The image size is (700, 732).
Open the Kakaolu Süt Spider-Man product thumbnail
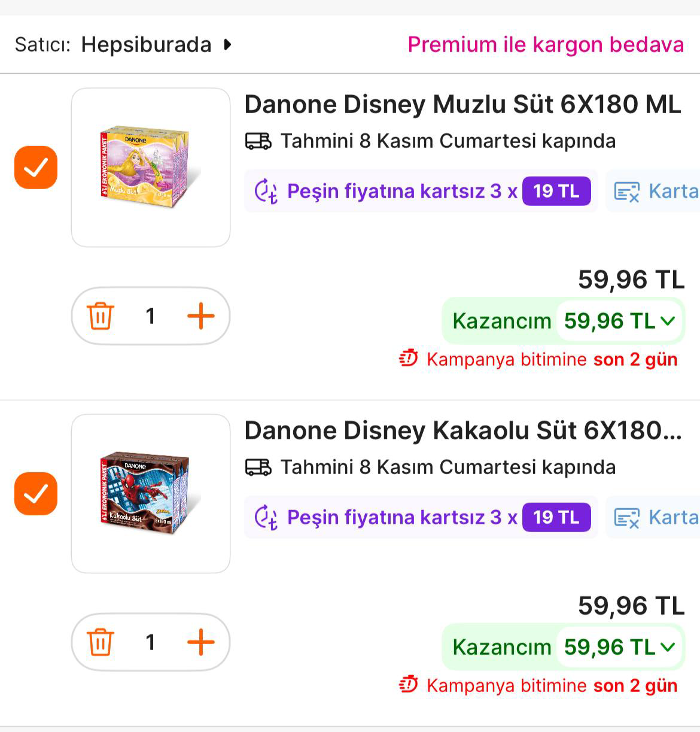point(151,494)
